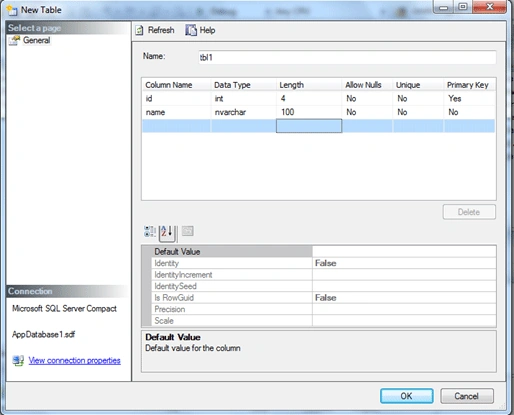This screenshot has width=514, height=415.
Task: Change Unique value for the id row
Action: 418,99
